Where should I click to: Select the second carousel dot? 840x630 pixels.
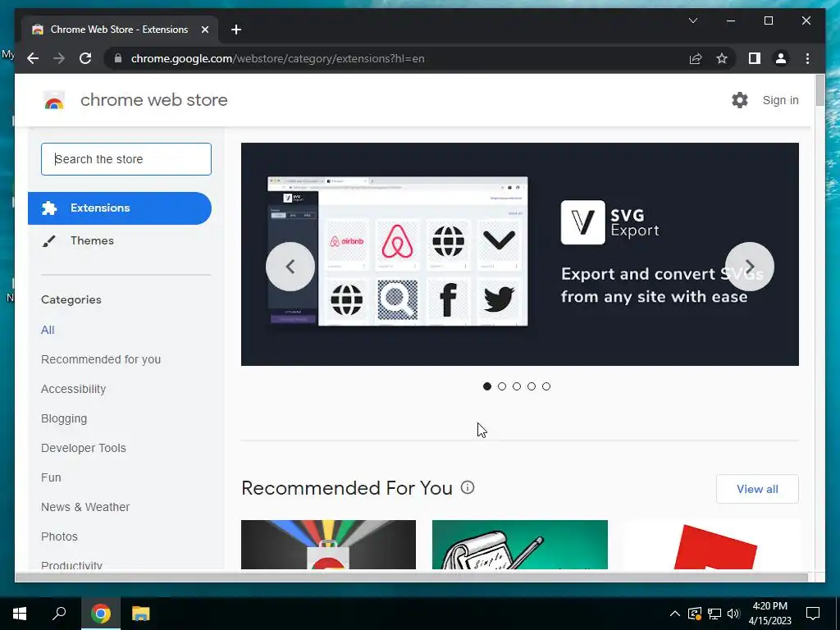click(x=502, y=386)
